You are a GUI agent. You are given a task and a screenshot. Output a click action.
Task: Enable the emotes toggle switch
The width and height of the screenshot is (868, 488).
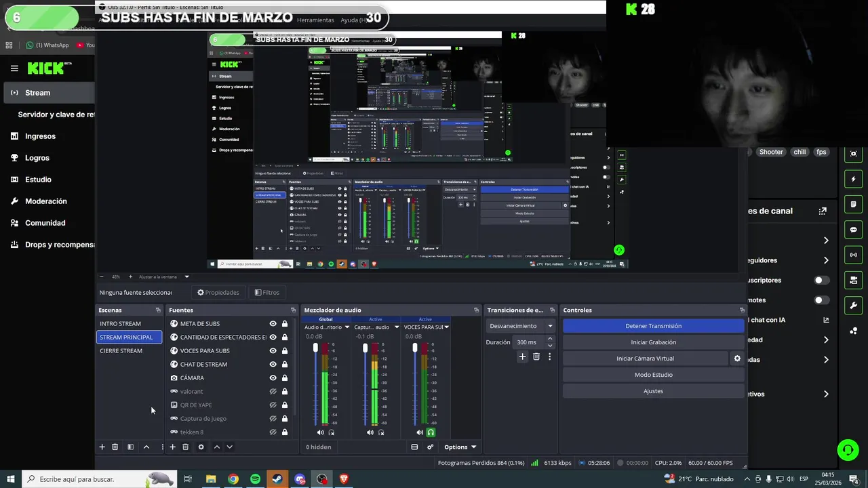click(x=821, y=300)
